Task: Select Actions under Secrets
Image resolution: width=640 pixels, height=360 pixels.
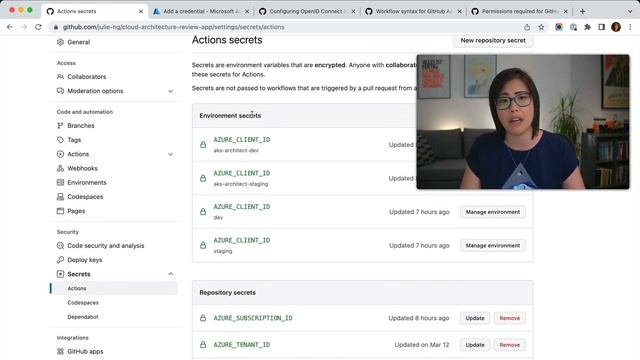Action: pyautogui.click(x=77, y=288)
